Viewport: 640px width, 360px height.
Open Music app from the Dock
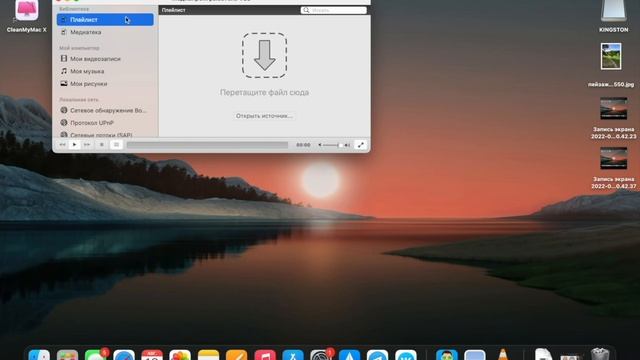pyautogui.click(x=265, y=355)
